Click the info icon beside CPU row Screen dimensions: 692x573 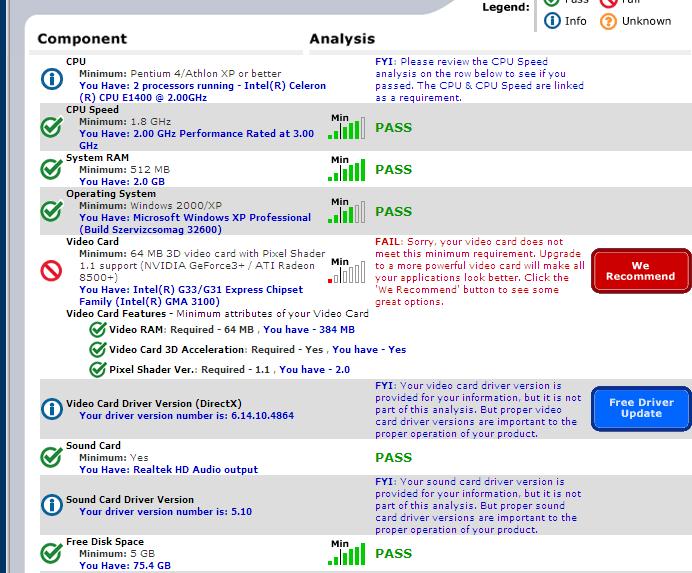click(51, 79)
